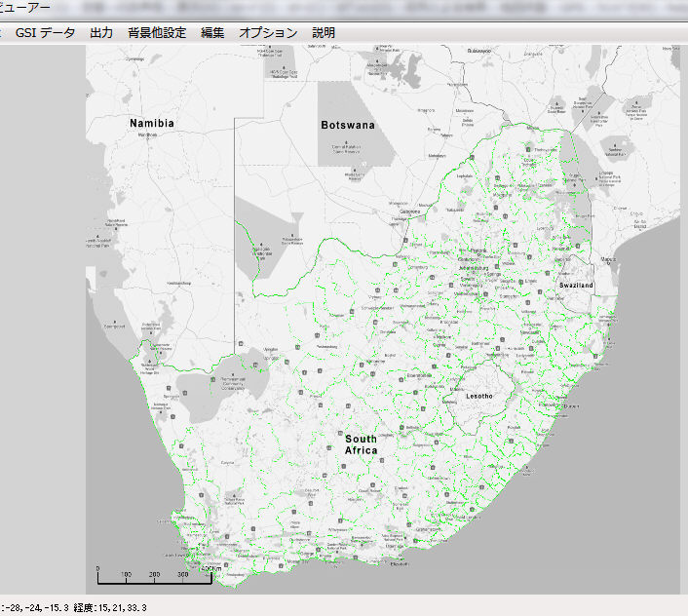Click the Maputo city label
This screenshot has width=688, height=616.
(609, 259)
